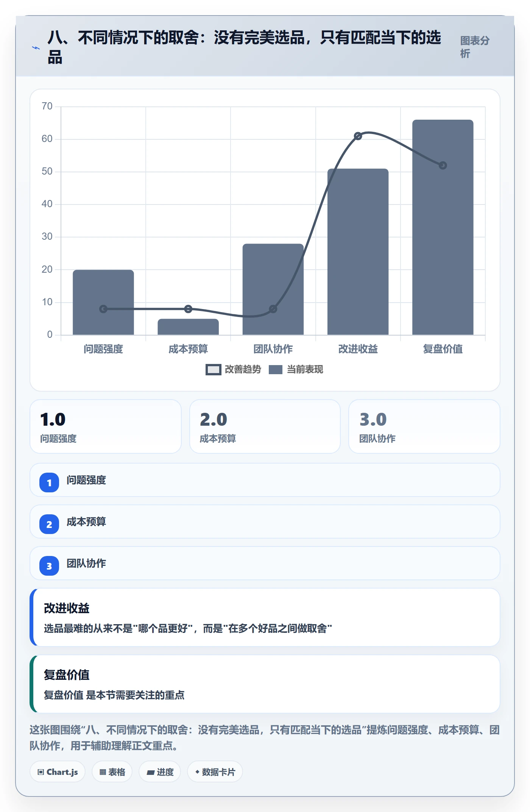Select the 问题强度 numbered list row
Image resolution: width=530 pixels, height=812 pixels.
[x=265, y=480]
